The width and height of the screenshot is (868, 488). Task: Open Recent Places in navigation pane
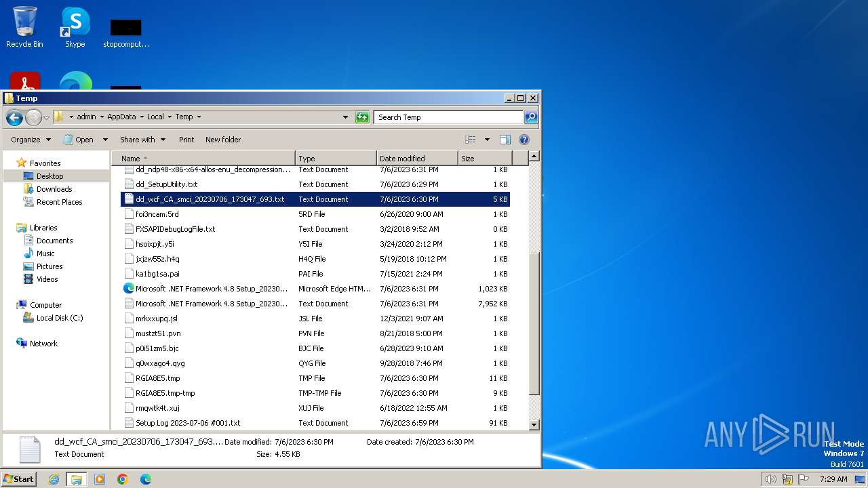(59, 202)
